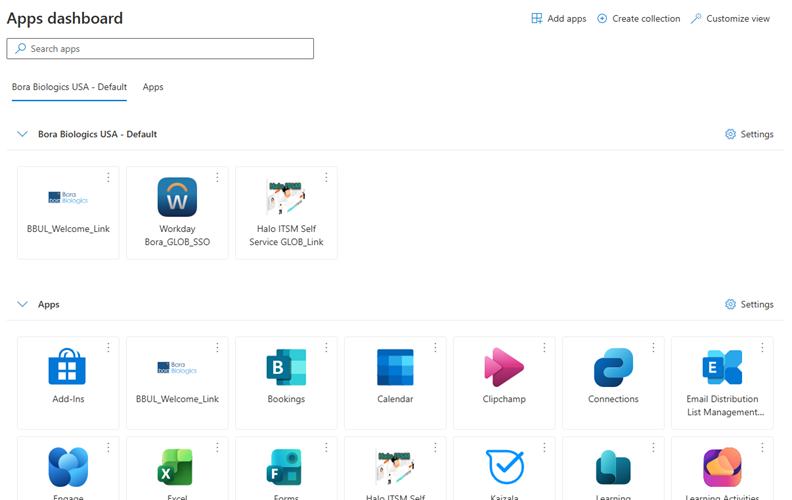Image resolution: width=792 pixels, height=500 pixels.
Task: Open more options for Add-Ins tile
Action: pos(108,347)
